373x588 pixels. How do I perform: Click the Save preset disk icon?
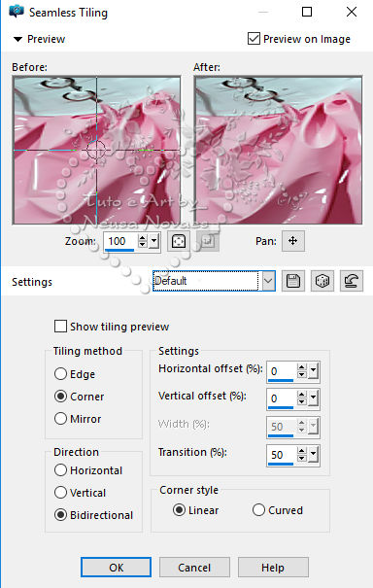click(x=293, y=281)
